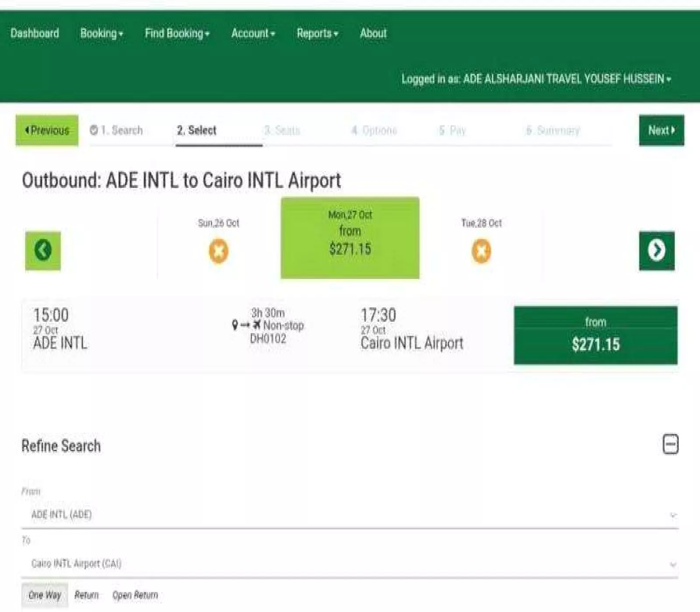This screenshot has width=700, height=612.
Task: Select the Return trip option
Action: (86, 595)
